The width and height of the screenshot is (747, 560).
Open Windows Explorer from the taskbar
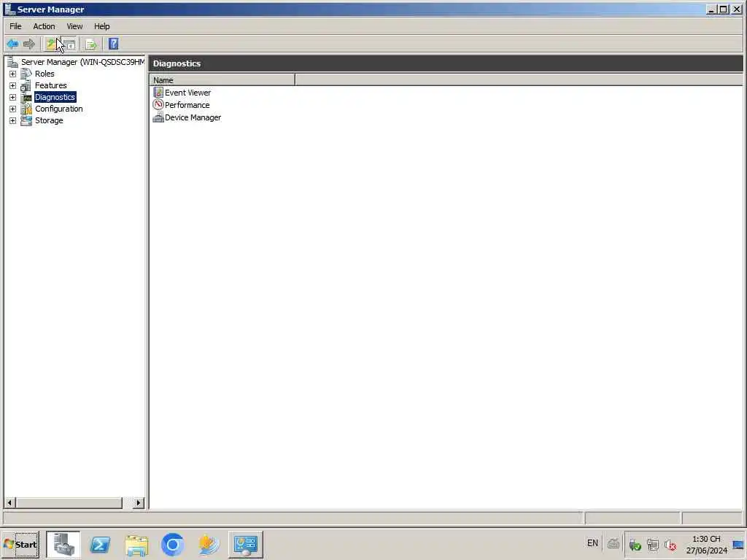pyautogui.click(x=136, y=545)
